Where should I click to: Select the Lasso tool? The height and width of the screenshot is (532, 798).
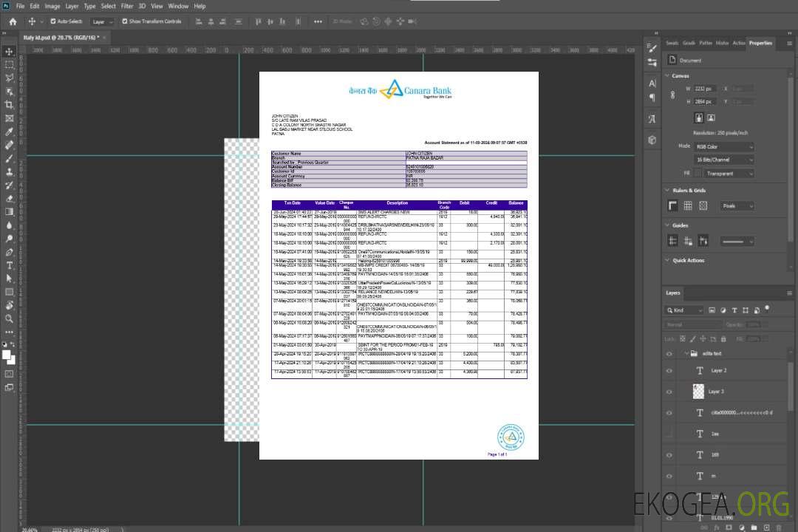(9, 78)
